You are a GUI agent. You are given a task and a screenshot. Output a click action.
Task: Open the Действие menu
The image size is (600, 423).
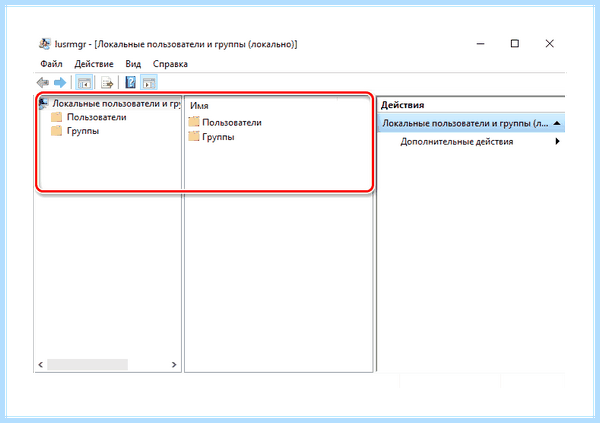point(94,64)
